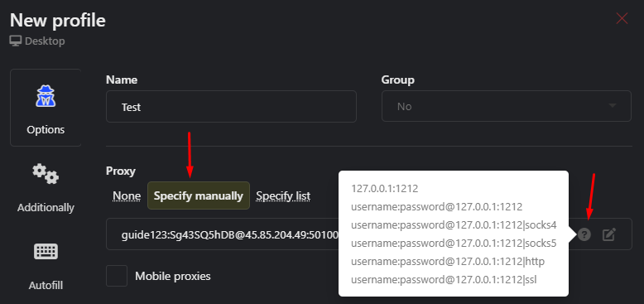644x304 pixels.
Task: Choose the socks5 proxy format example
Action: pos(454,244)
